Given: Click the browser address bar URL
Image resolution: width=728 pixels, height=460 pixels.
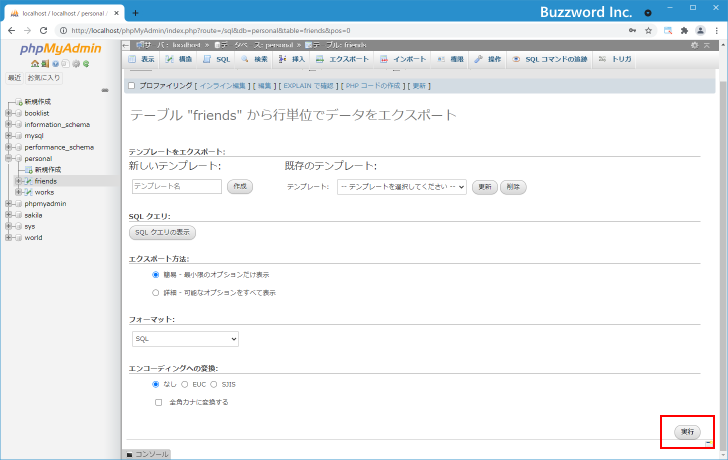Looking at the screenshot, I should tap(211, 31).
